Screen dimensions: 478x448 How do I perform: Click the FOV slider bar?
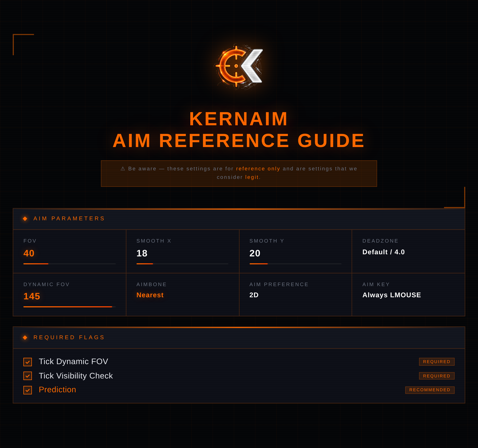click(x=70, y=264)
